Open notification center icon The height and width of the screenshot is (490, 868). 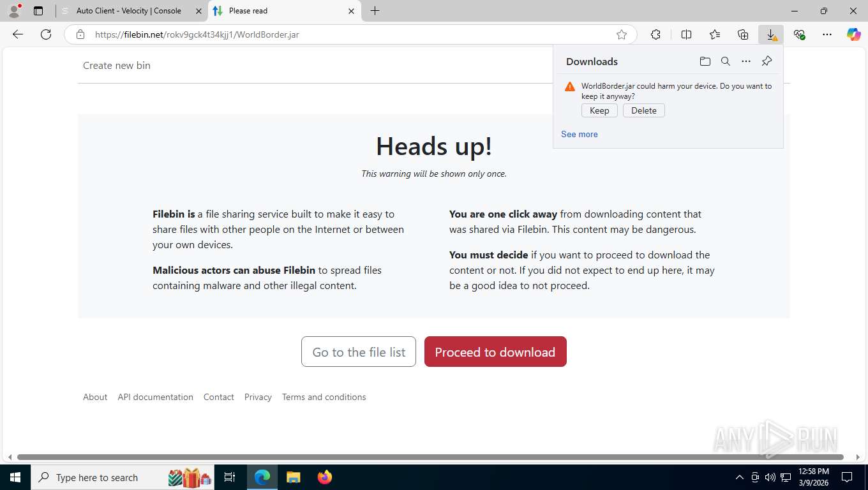[x=847, y=477]
